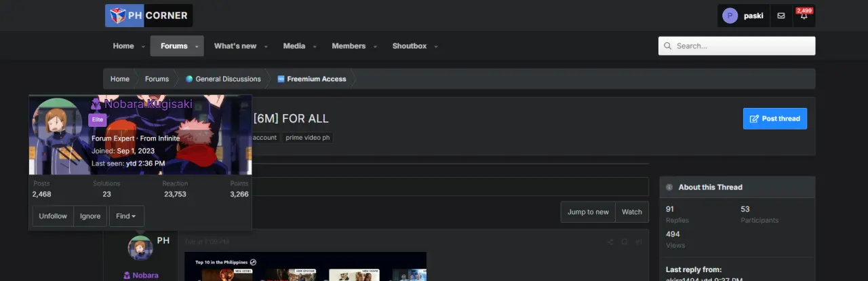
Task: Expand the Media menu arrow
Action: click(315, 47)
